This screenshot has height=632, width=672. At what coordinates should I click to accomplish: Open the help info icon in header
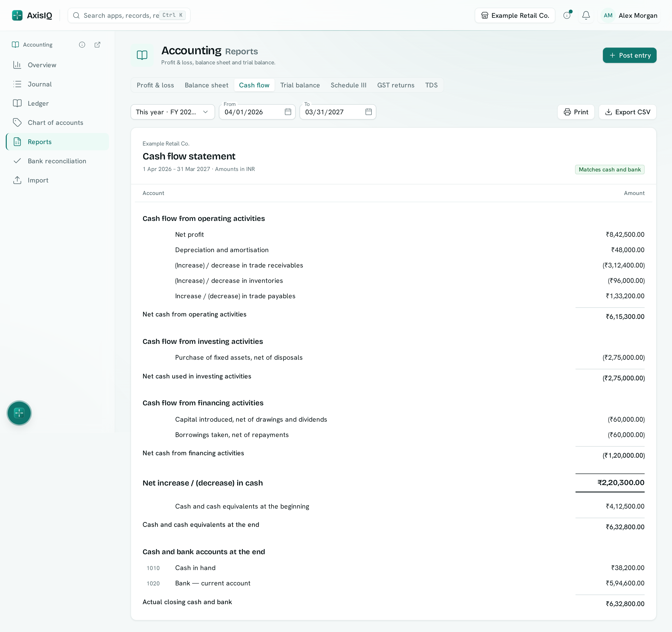[567, 16]
